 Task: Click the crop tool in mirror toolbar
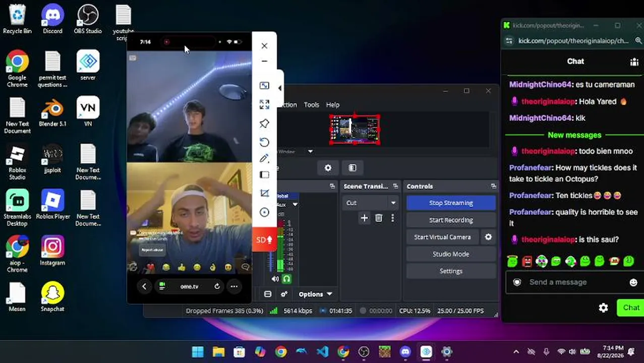click(x=264, y=193)
